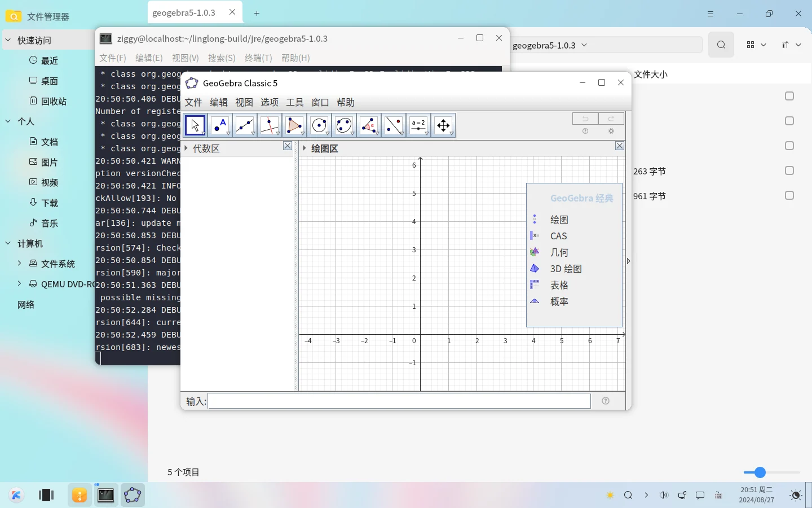Click the GeoGebra undo arrow button
Image resolution: width=812 pixels, height=508 pixels.
coord(585,119)
